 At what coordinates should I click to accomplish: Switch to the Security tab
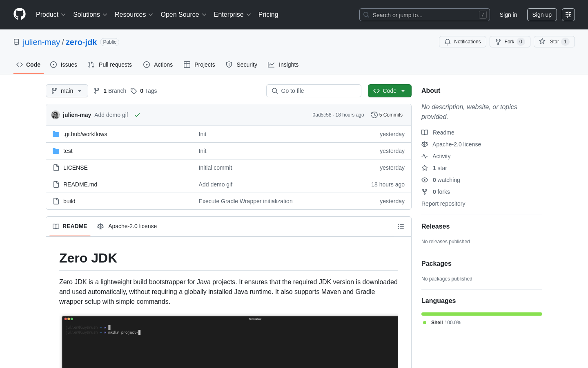242,65
